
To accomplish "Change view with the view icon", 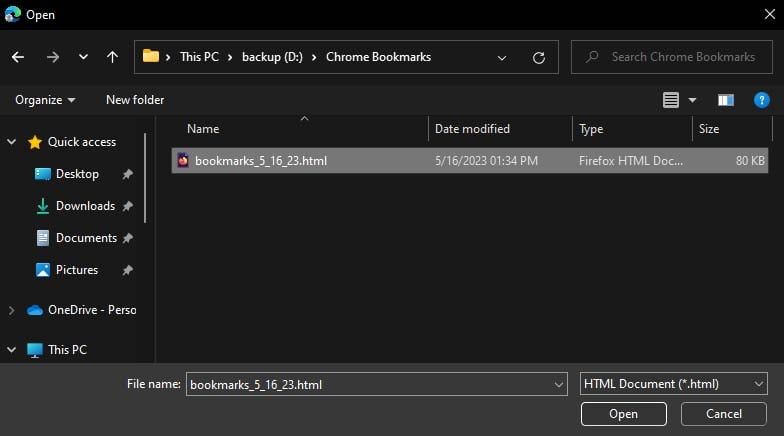I will pos(670,100).
